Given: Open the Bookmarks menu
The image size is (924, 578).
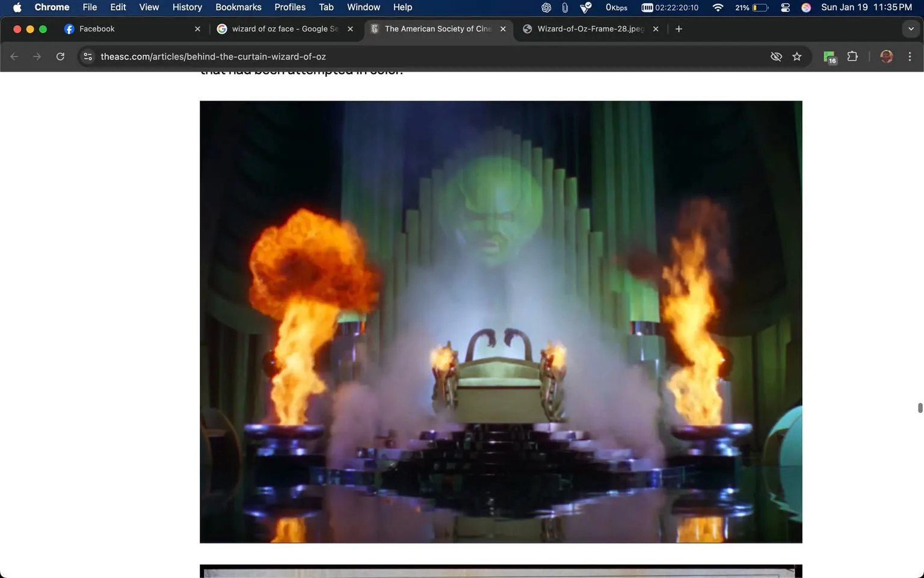Looking at the screenshot, I should pos(238,7).
